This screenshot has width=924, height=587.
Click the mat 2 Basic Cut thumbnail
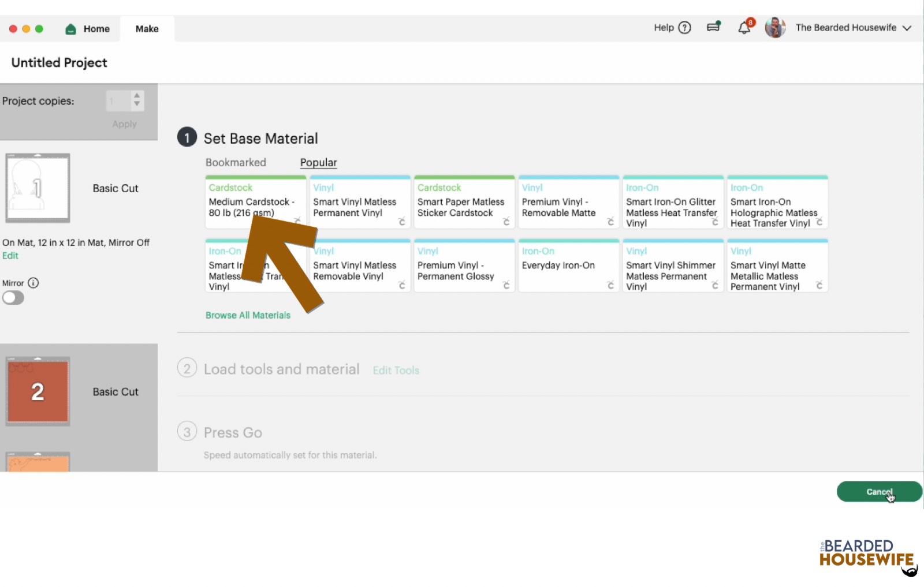point(38,391)
